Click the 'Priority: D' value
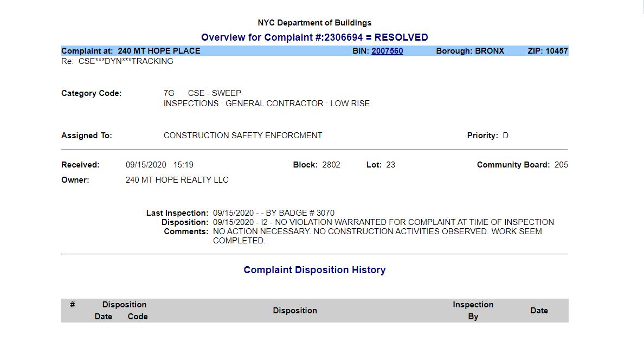Image resolution: width=644 pixels, height=348 pixels. click(487, 136)
